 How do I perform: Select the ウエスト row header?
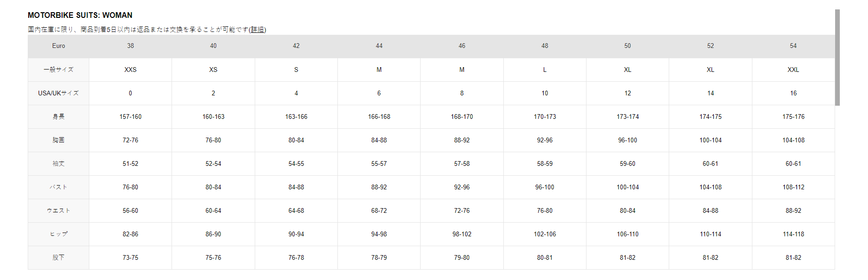(x=58, y=210)
